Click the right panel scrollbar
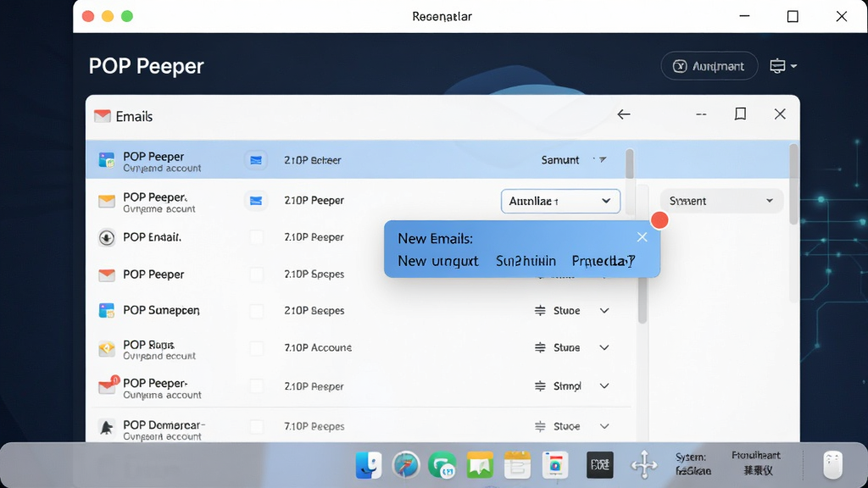Screen dimensions: 868x488 [x=793, y=184]
